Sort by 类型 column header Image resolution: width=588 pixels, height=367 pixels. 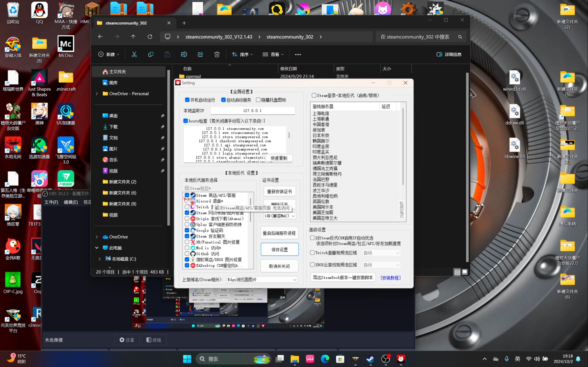click(340, 69)
